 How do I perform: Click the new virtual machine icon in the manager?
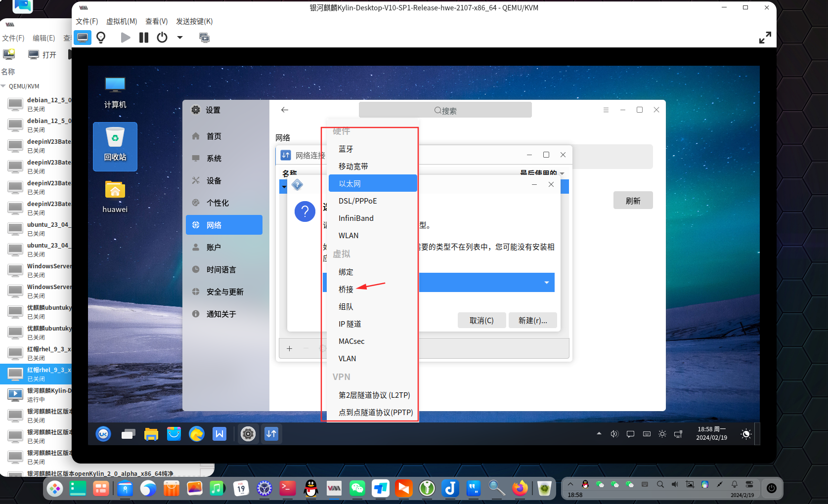click(9, 54)
